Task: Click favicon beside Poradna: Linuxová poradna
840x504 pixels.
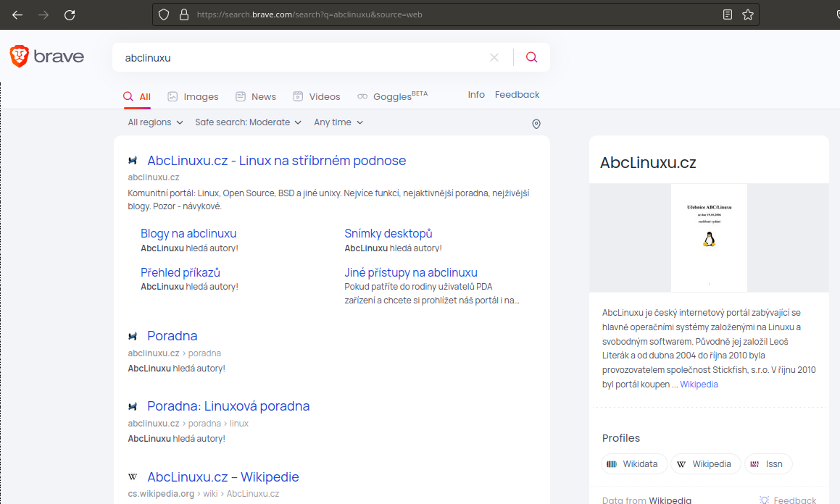Action: [x=133, y=407]
